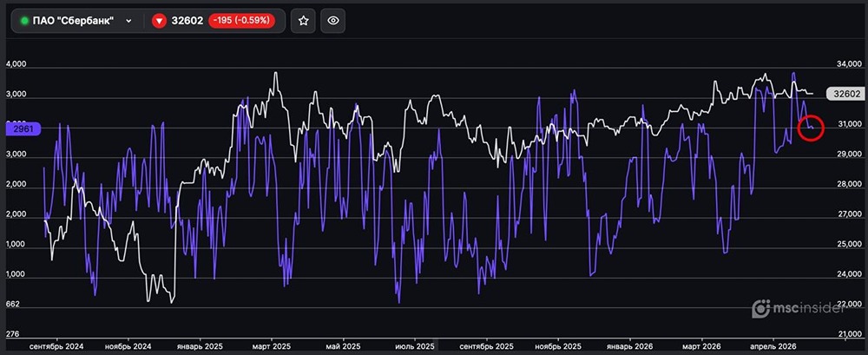Click the сентябрь 2025 date label
Image resolution: width=868 pixels, height=355 pixels.
tap(487, 346)
